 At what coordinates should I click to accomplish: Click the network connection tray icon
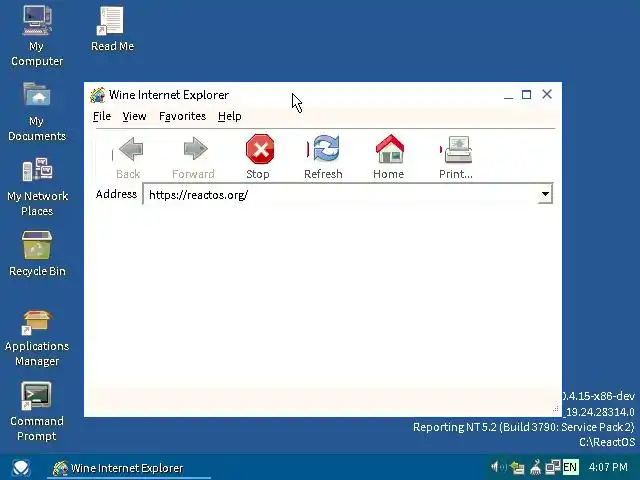[x=553, y=467]
